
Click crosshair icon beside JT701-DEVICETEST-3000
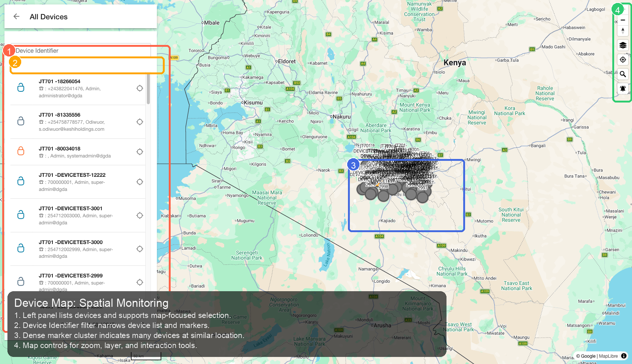pyautogui.click(x=139, y=249)
